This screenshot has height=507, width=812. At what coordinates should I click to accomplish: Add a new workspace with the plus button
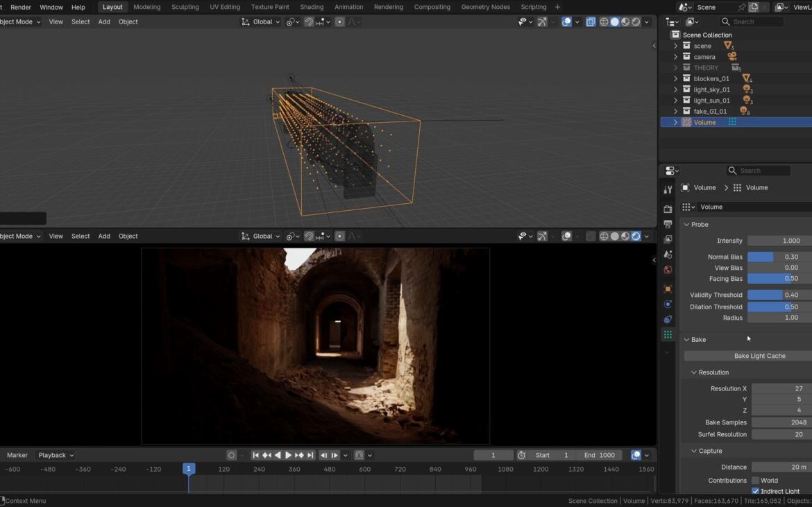point(557,7)
